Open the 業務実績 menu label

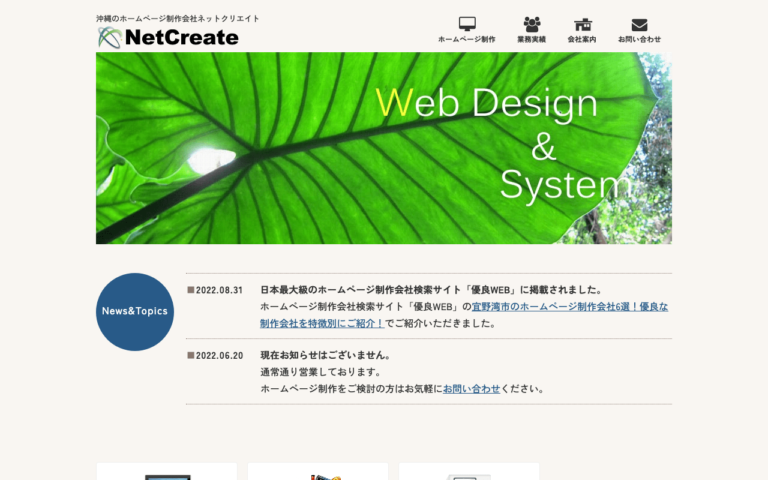(x=531, y=39)
